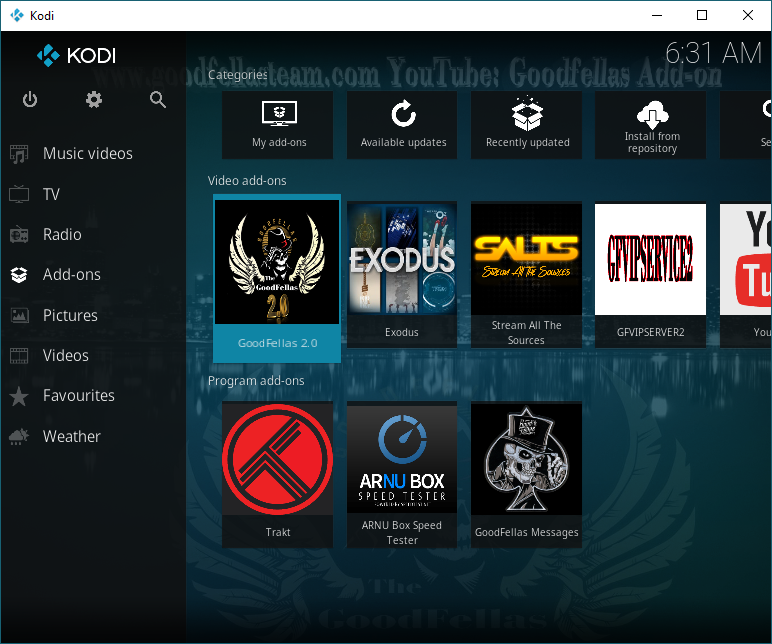Screen dimensions: 772x644
Task: Open the GoodFellas Messages add-on
Action: [526, 475]
